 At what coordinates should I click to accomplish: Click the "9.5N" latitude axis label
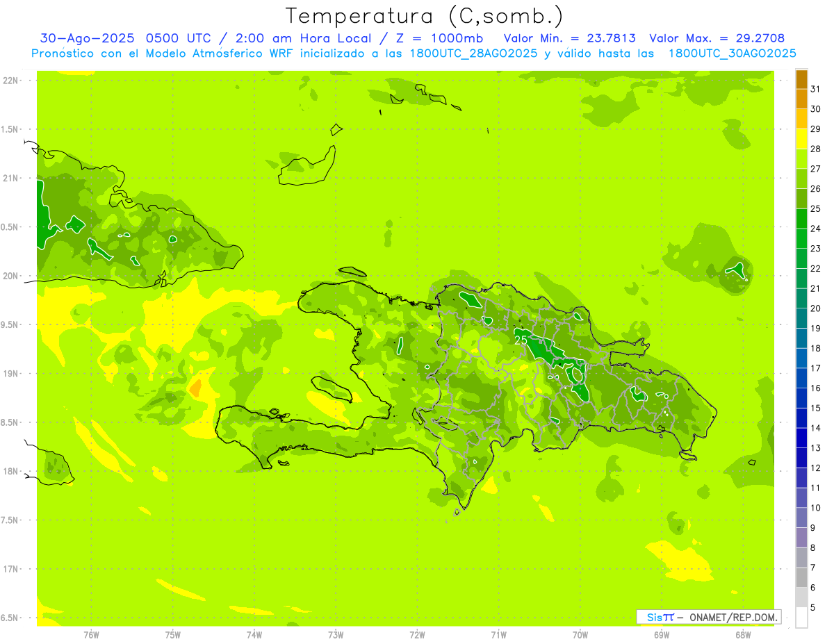[x=10, y=325]
